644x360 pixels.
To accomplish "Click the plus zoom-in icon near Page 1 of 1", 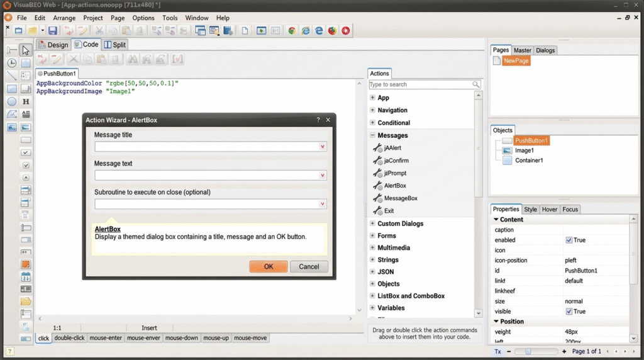I will point(564,351).
